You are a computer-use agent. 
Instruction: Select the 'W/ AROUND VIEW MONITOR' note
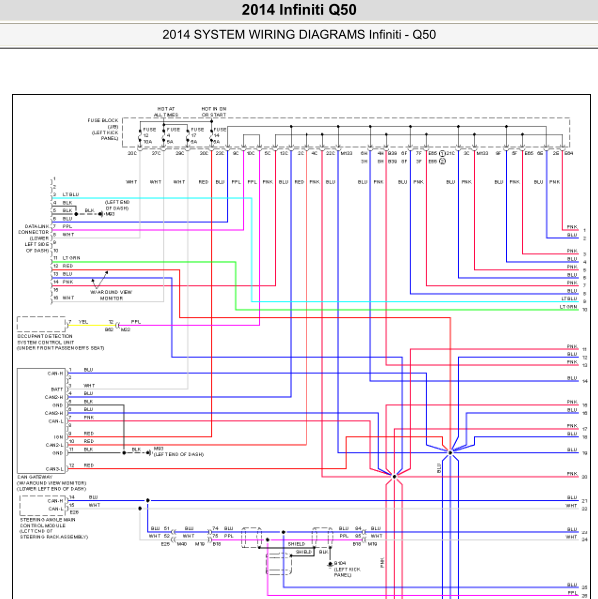111,295
